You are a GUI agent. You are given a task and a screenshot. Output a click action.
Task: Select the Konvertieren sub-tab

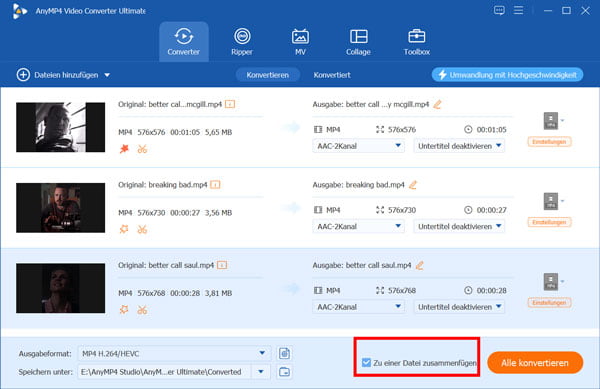[x=267, y=75]
